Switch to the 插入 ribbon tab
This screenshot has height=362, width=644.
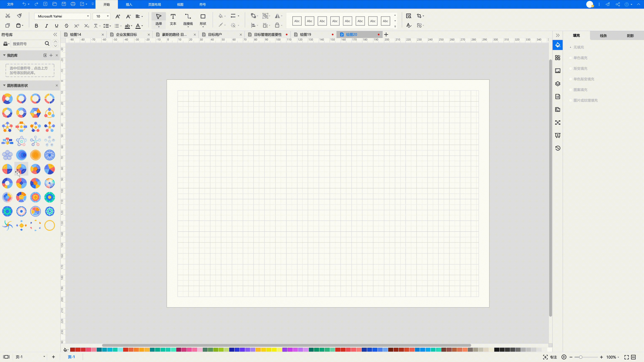coord(129,5)
